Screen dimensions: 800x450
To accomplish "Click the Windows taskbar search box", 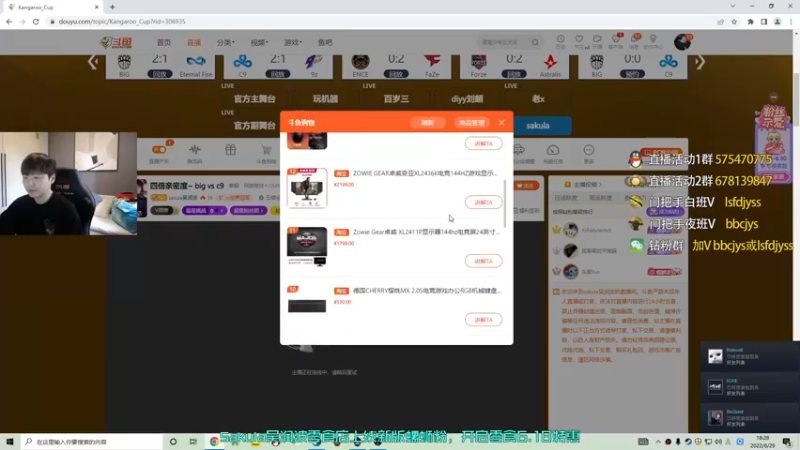I will 92,441.
